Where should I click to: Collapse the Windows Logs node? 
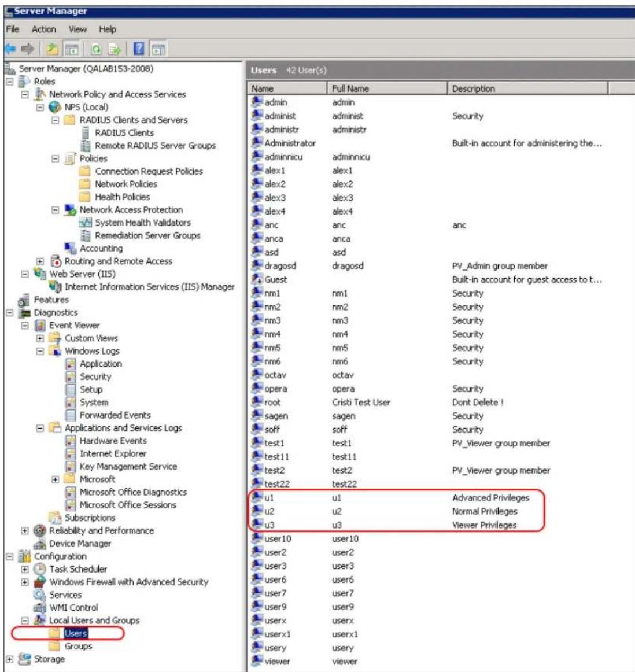tap(40, 352)
